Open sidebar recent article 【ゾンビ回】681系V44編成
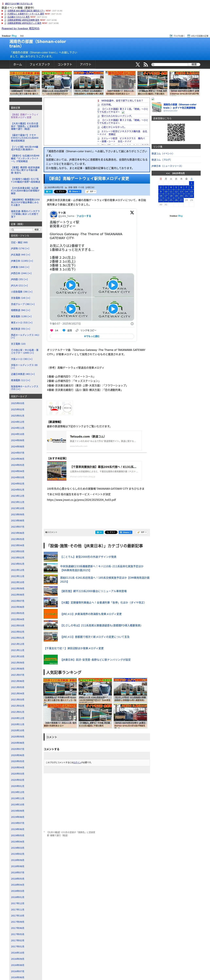Image resolution: width=210 pixels, height=980 pixels. pos(25,148)
